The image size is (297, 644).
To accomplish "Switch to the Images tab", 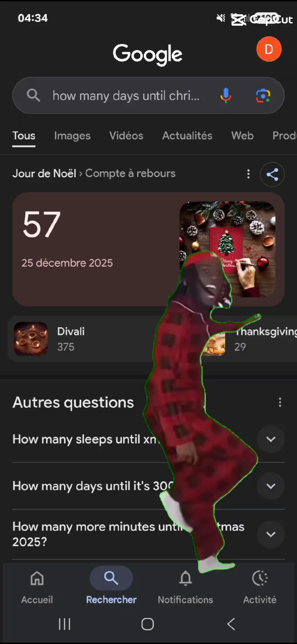I will [x=72, y=136].
